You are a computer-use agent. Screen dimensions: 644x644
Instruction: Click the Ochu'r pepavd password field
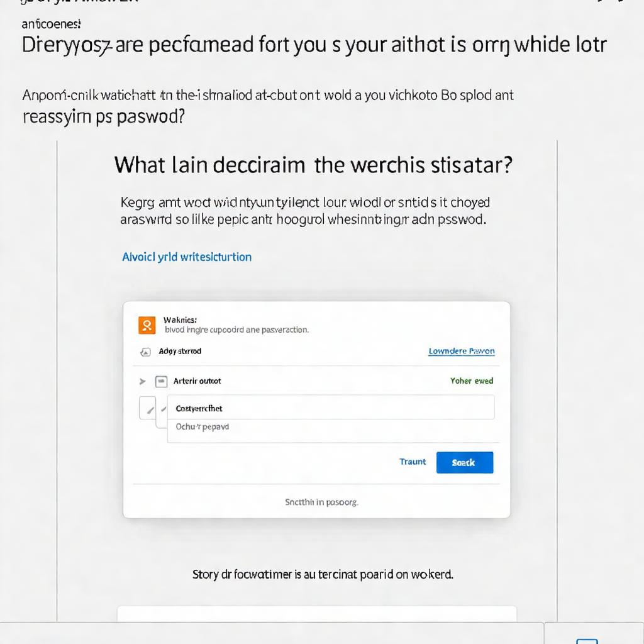pos(330,426)
